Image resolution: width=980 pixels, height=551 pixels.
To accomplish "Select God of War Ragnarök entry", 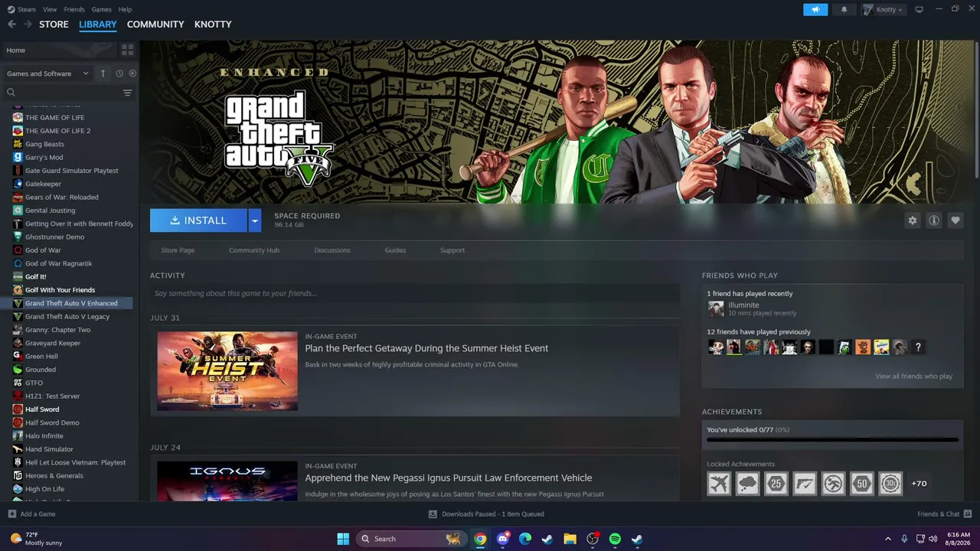I will coord(58,263).
